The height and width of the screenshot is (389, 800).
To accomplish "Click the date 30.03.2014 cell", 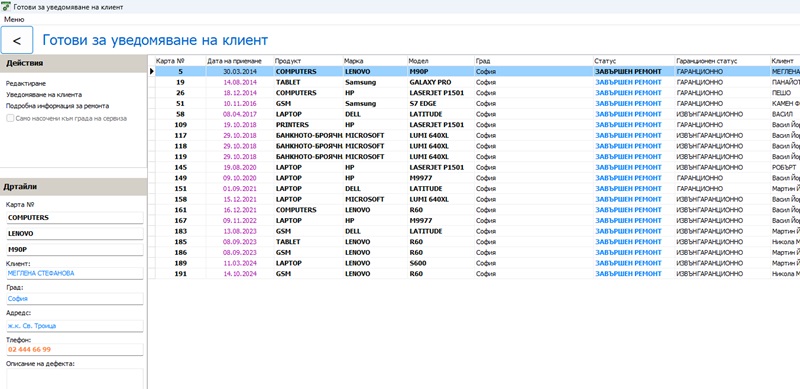I will point(240,71).
